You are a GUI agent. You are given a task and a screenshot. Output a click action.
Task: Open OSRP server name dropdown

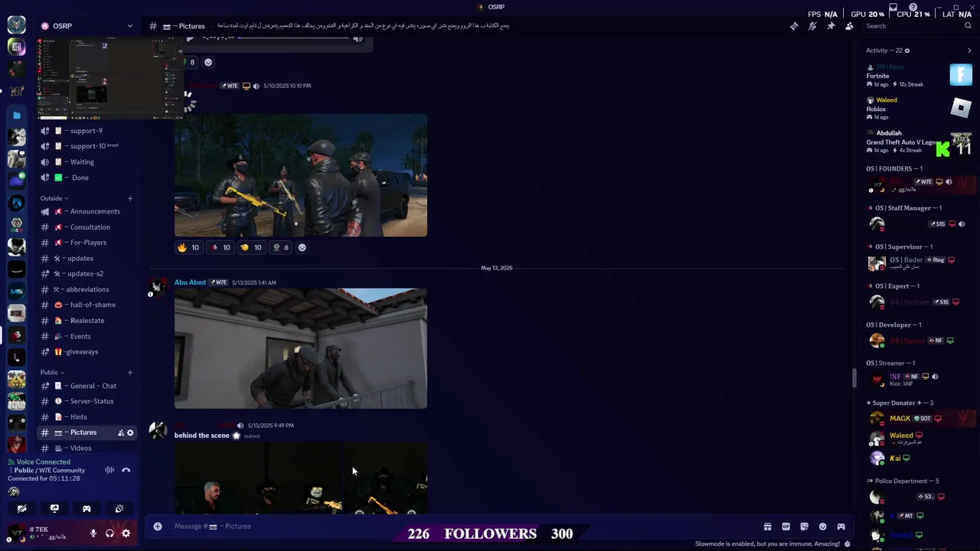(87, 26)
